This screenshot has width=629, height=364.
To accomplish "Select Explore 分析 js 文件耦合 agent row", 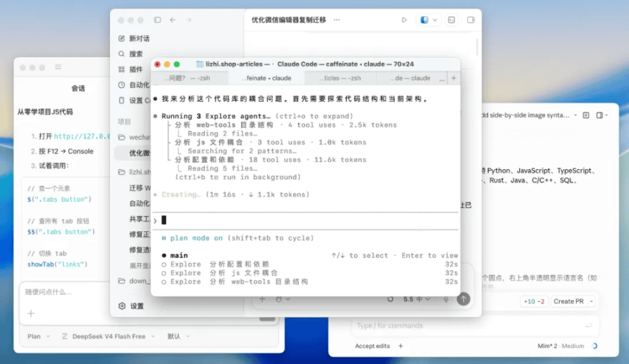I will coord(309,273).
